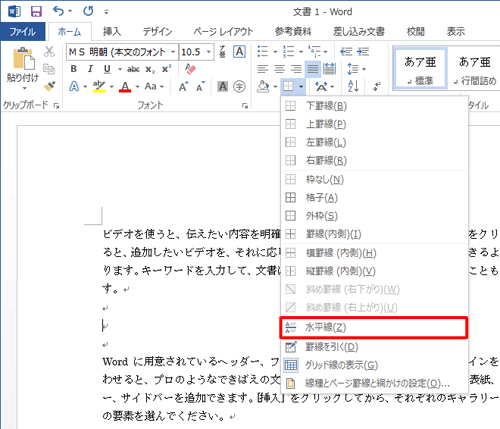Open the Bullets list dropdown arrow
This screenshot has width=500, height=429.
pyautogui.click(x=275, y=52)
